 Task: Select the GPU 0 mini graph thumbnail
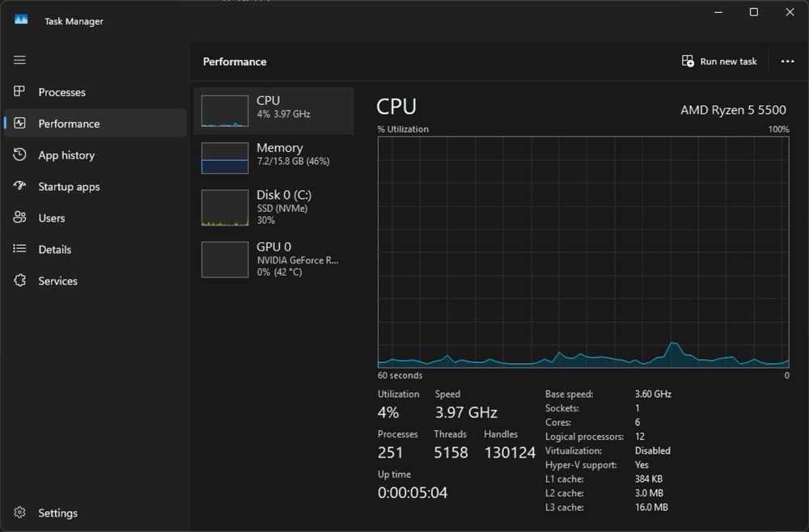tap(225, 260)
